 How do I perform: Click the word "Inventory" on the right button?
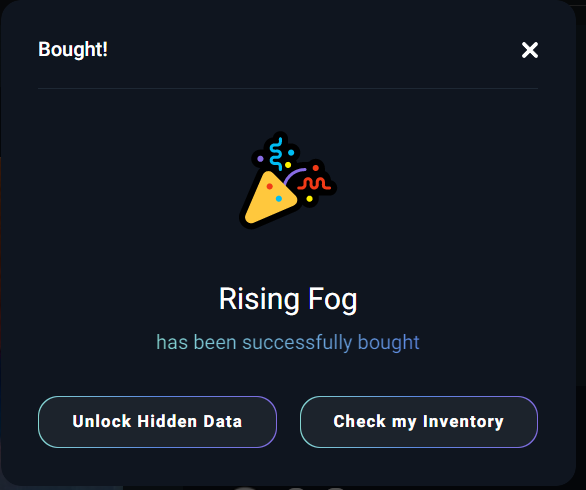(463, 422)
